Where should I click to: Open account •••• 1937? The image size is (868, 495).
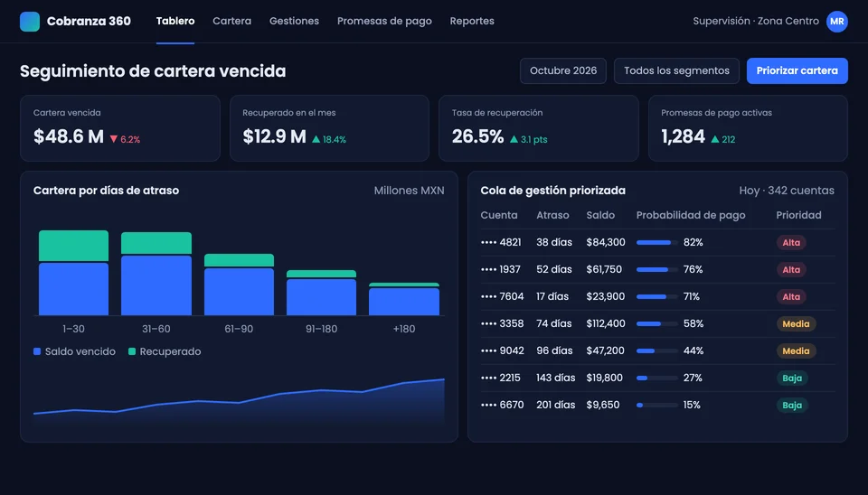[501, 269]
